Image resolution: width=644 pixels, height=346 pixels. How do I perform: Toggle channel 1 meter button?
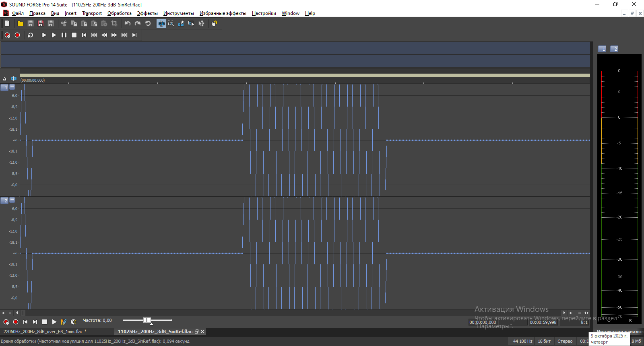[x=602, y=49]
